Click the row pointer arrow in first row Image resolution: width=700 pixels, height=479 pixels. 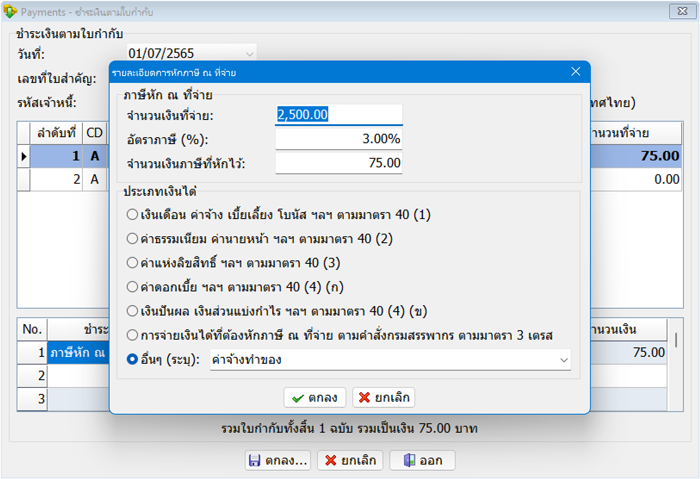(x=23, y=157)
